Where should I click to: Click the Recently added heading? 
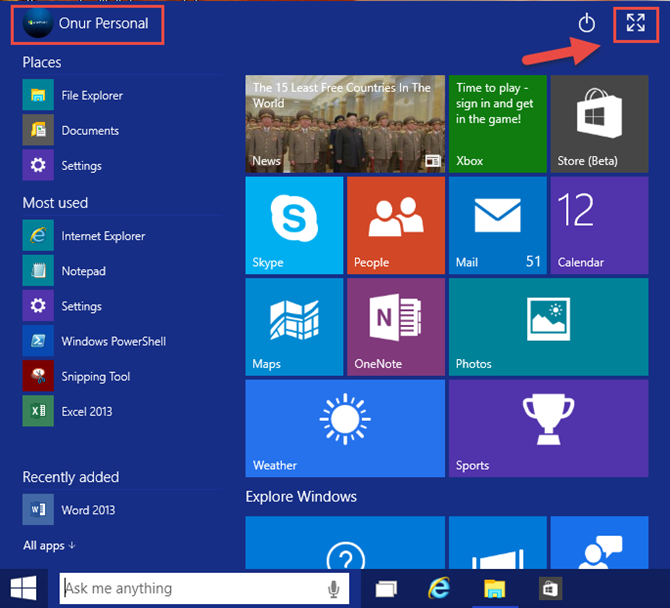[x=71, y=477]
